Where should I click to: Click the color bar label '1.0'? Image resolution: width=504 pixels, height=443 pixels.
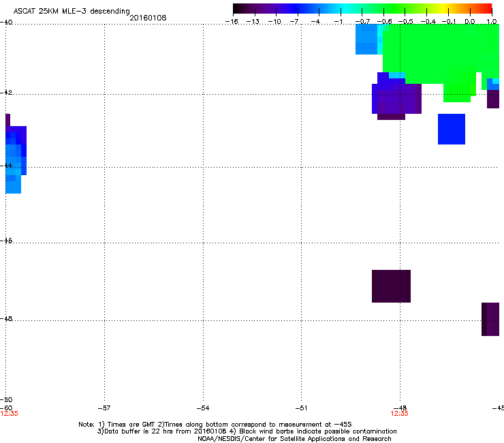pyautogui.click(x=492, y=22)
